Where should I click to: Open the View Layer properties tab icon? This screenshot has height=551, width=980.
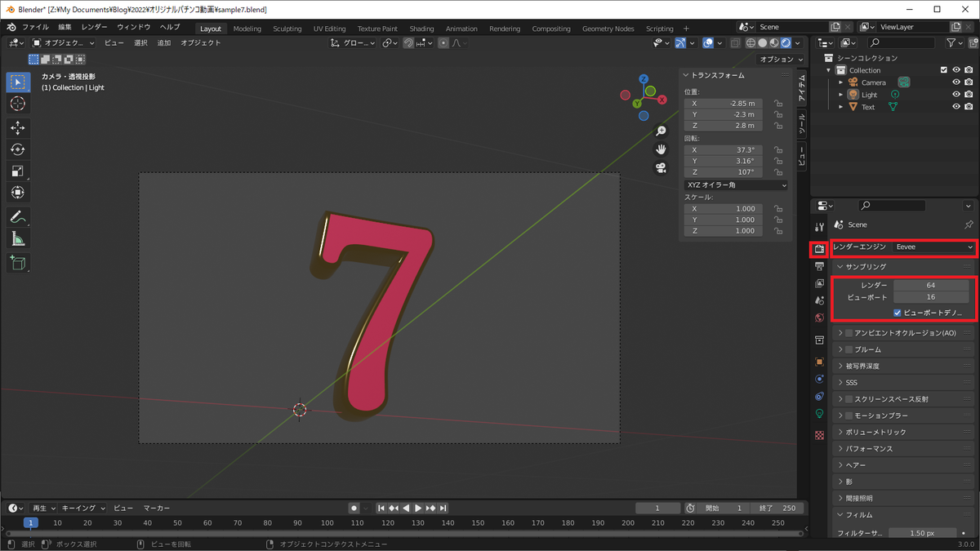819,283
